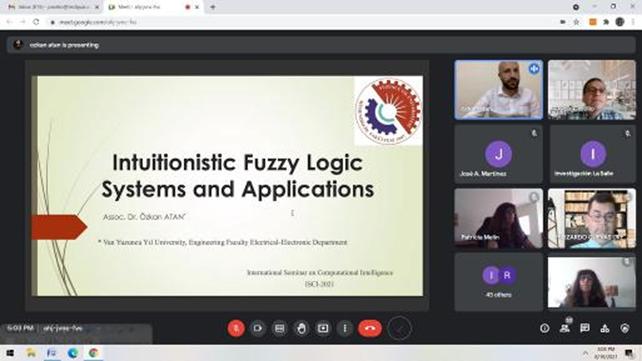Select José A. Martínez participant tile

(498, 154)
